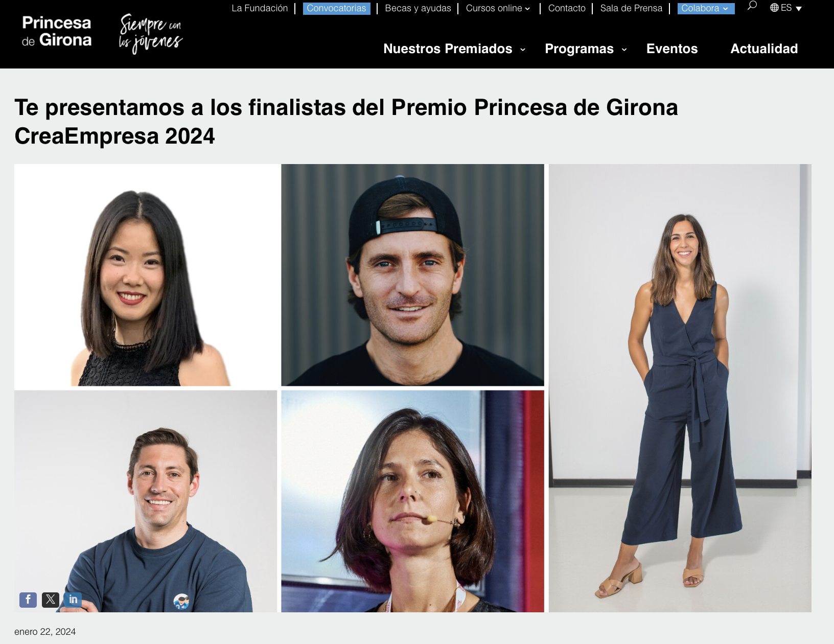Click the photo of man wearing backwards cap
The image size is (834, 644).
point(412,275)
